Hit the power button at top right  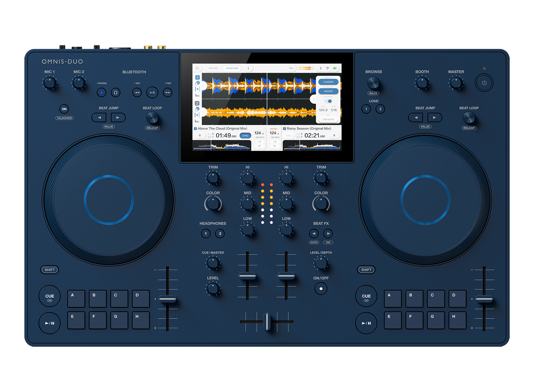[x=484, y=83]
